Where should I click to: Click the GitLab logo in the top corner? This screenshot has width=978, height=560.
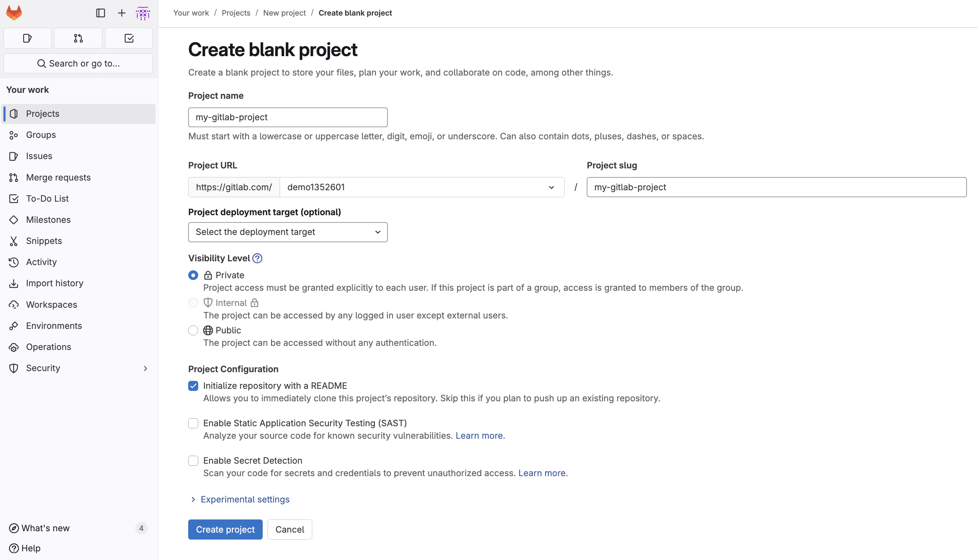pos(14,12)
